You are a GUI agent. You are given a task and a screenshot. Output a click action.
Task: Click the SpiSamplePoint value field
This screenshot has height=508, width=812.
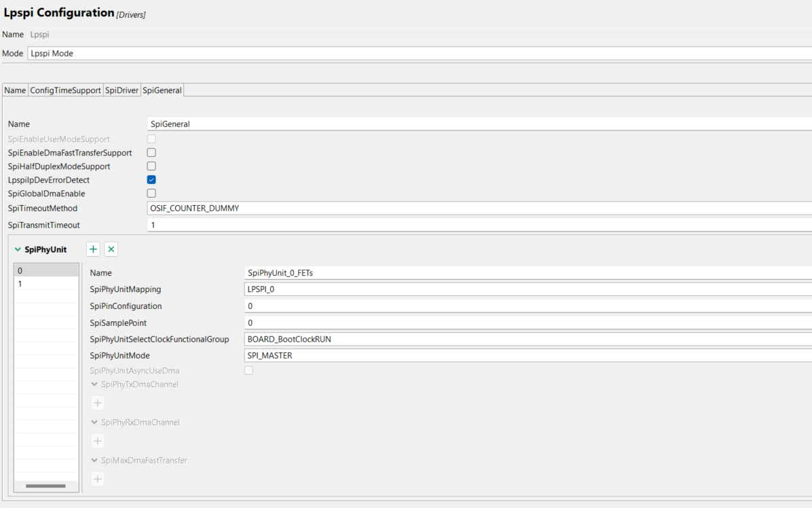pyautogui.click(x=407, y=322)
